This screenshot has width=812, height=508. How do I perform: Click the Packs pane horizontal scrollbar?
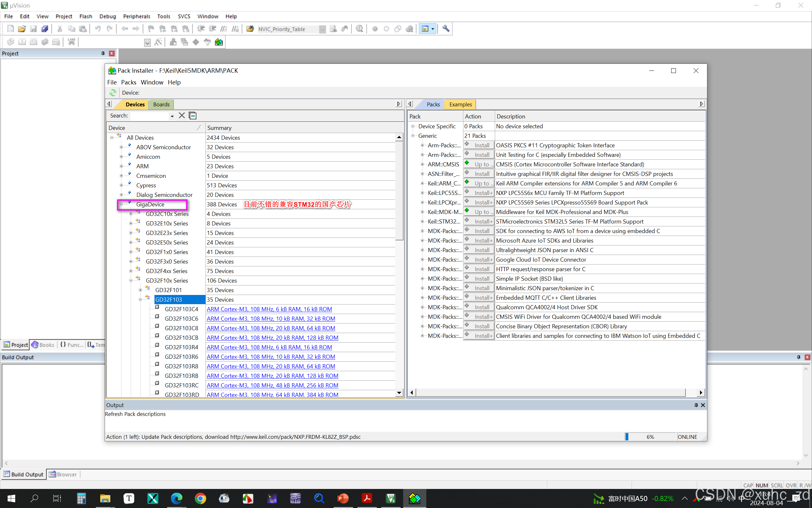pyautogui.click(x=550, y=392)
